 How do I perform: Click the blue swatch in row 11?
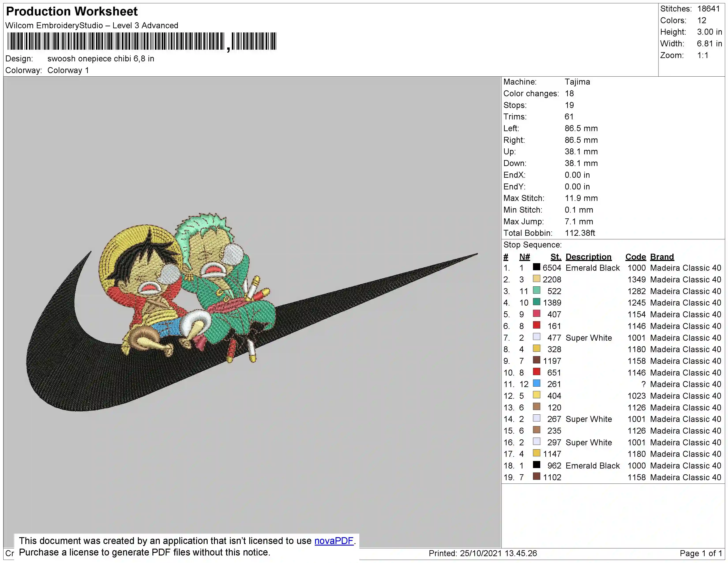click(536, 383)
